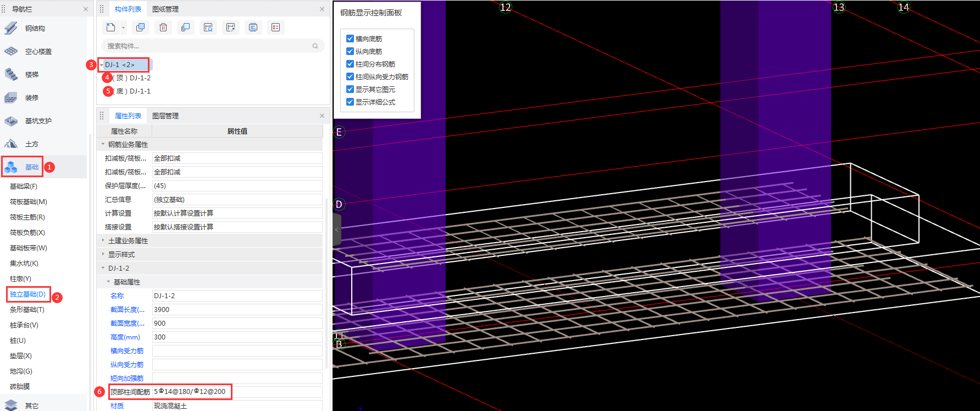The image size is (980, 411).
Task: Select 筏板基础(M) item
Action: [29, 202]
